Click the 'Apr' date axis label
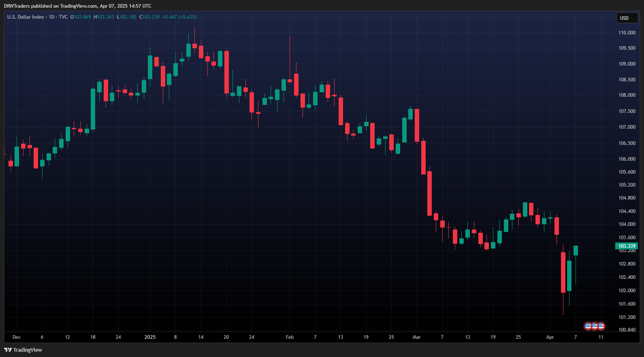The width and height of the screenshot is (644, 357). tap(550, 337)
